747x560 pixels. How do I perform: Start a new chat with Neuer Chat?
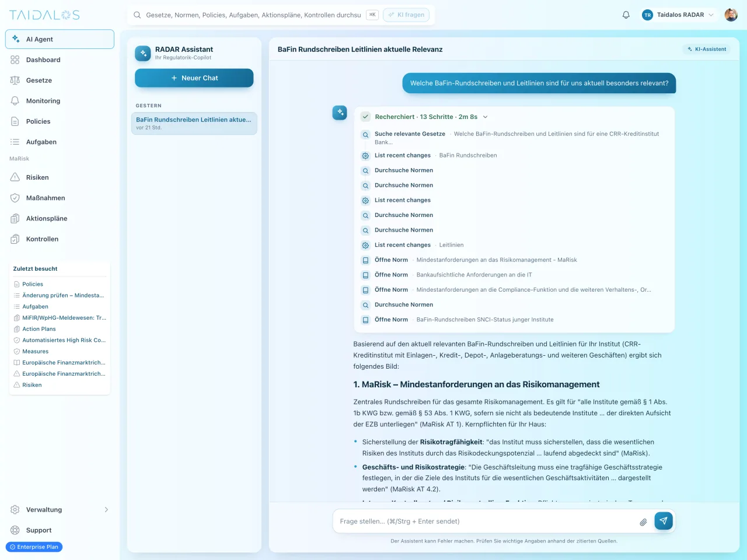point(194,78)
